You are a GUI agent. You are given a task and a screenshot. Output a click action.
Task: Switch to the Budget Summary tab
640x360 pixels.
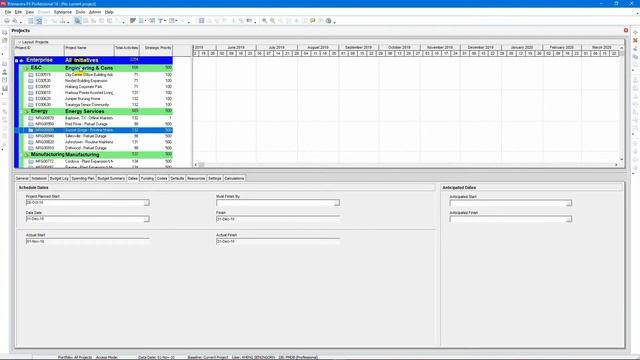pos(111,178)
